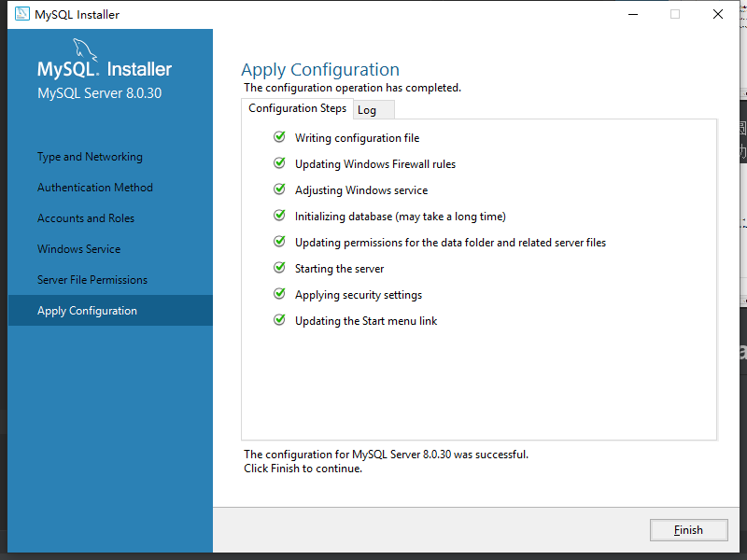Click Updating permissions for the data folder text
The height and width of the screenshot is (560, 747).
(x=451, y=243)
